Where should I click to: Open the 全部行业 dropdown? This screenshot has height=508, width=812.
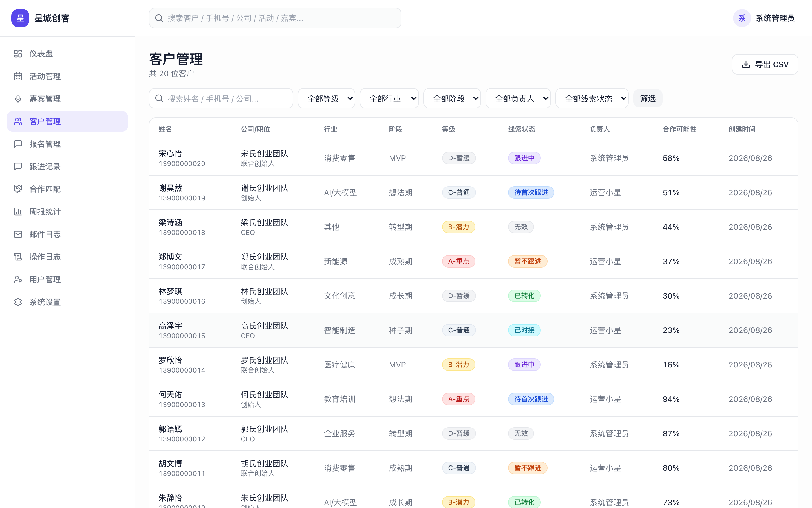click(389, 98)
